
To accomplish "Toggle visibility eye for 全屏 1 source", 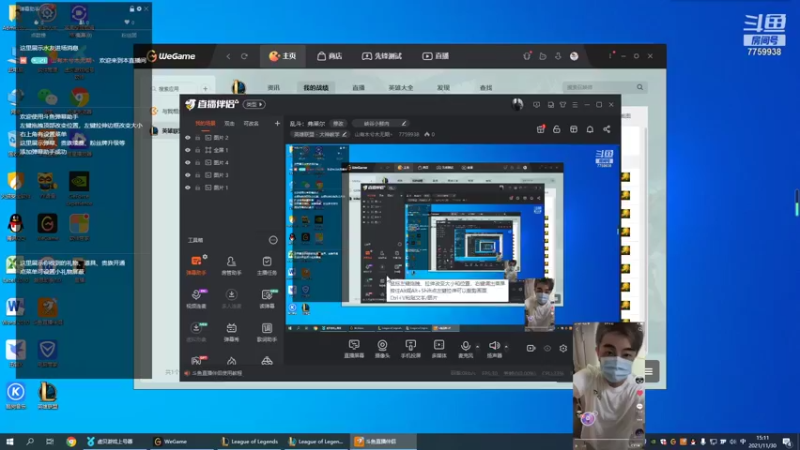I will [188, 150].
